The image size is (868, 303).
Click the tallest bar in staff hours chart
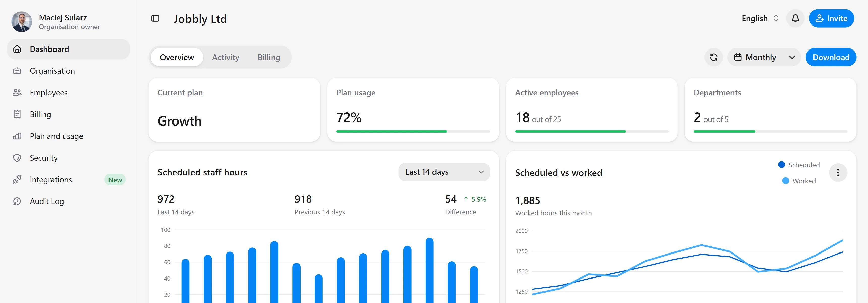pyautogui.click(x=430, y=270)
